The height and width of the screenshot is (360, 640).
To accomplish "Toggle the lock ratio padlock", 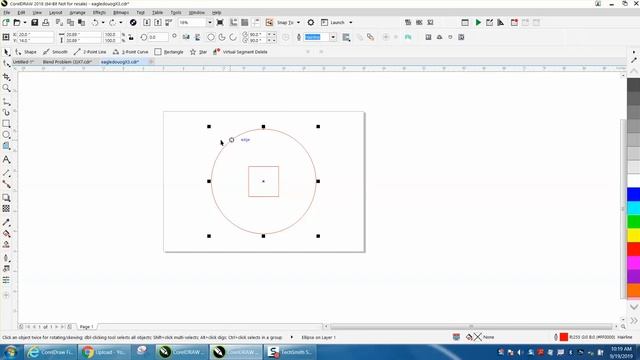I will (131, 37).
